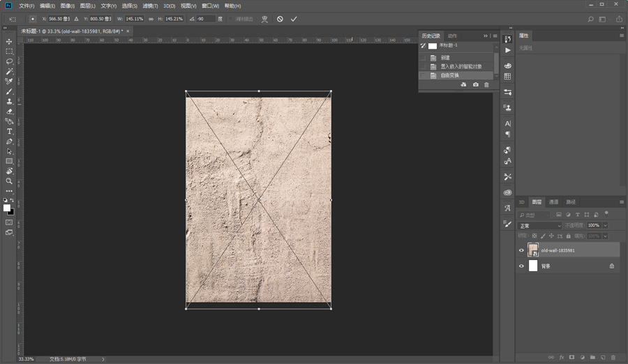
Task: Cancel the transform with the circle-slash icon
Action: point(280,19)
